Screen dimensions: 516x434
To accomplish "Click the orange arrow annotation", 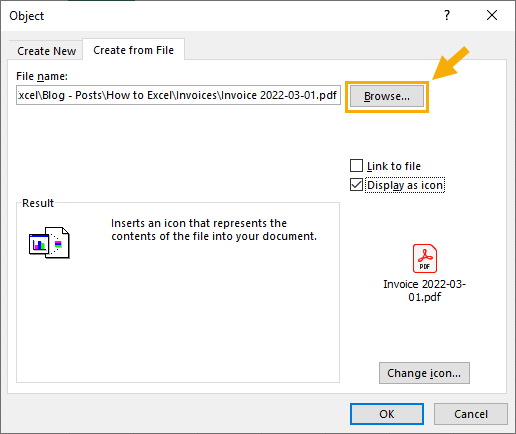I will pyautogui.click(x=451, y=63).
